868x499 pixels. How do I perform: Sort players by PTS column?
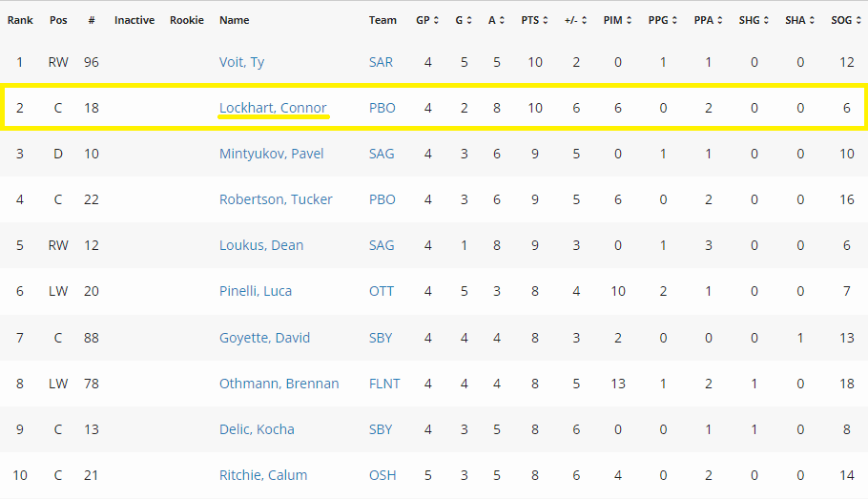(534, 20)
